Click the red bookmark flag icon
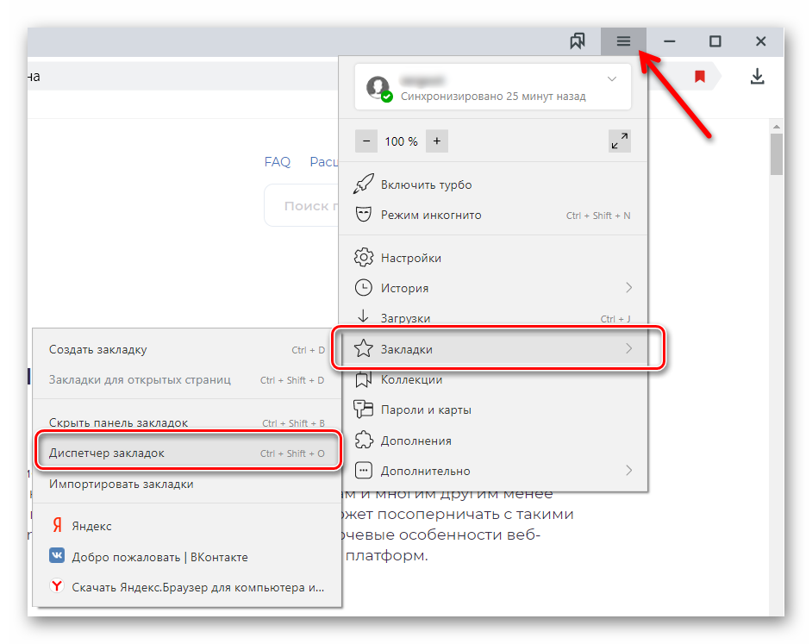The width and height of the screenshot is (812, 644). tap(699, 77)
